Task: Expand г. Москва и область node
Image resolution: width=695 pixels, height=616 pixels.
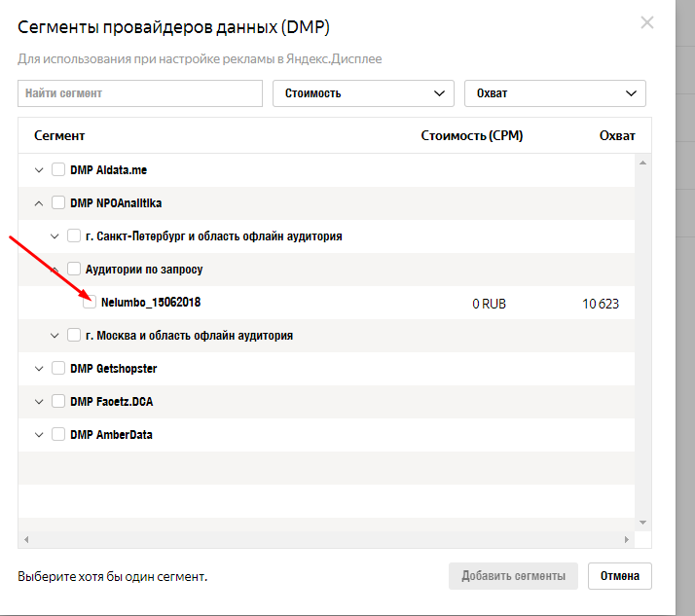Action: [x=55, y=336]
